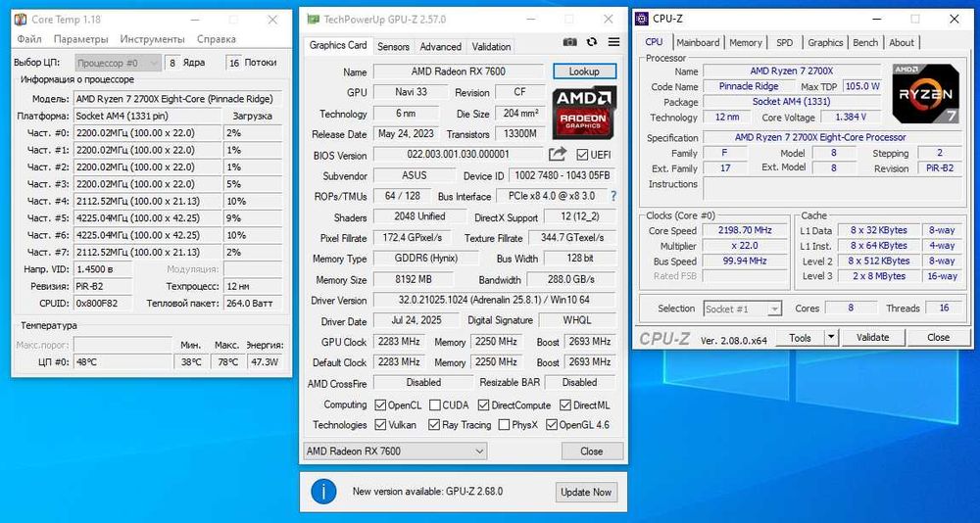
Task: Toggle the UEFI checkbox
Action: point(582,155)
